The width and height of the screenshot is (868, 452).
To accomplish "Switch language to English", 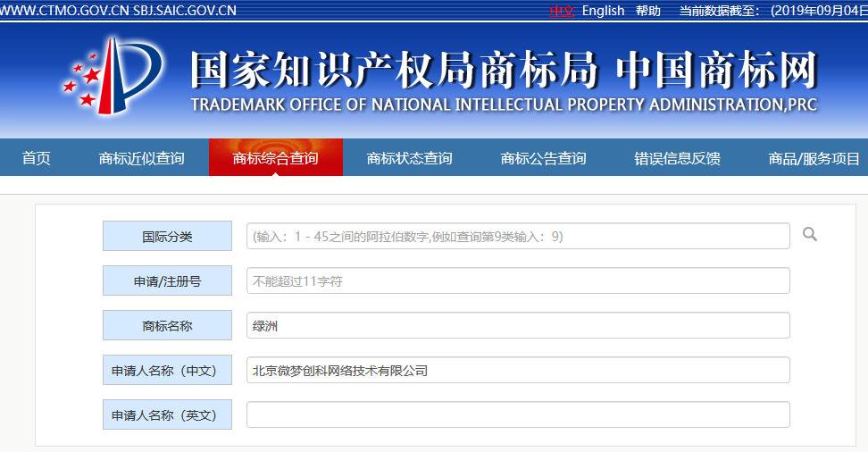I will coord(603,11).
